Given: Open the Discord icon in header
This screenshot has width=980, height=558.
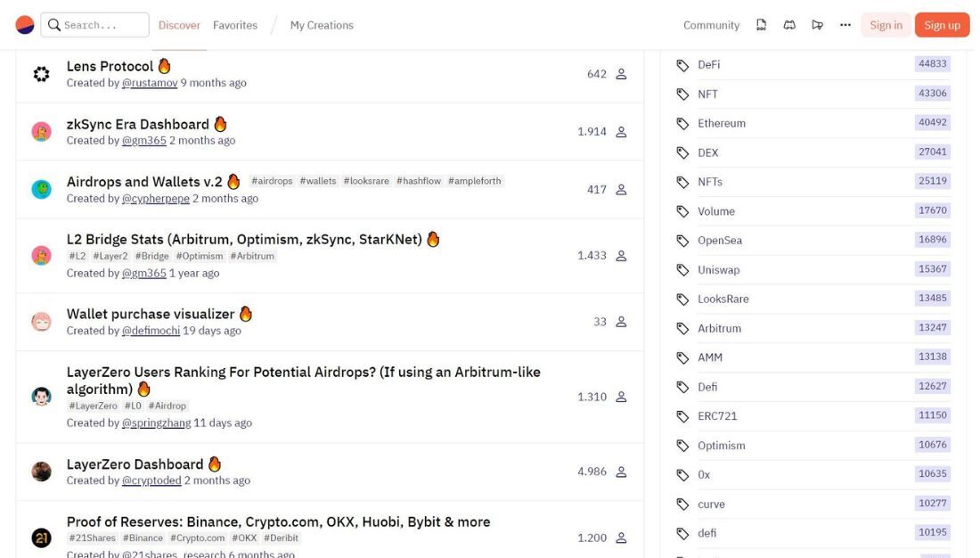Looking at the screenshot, I should (x=789, y=25).
